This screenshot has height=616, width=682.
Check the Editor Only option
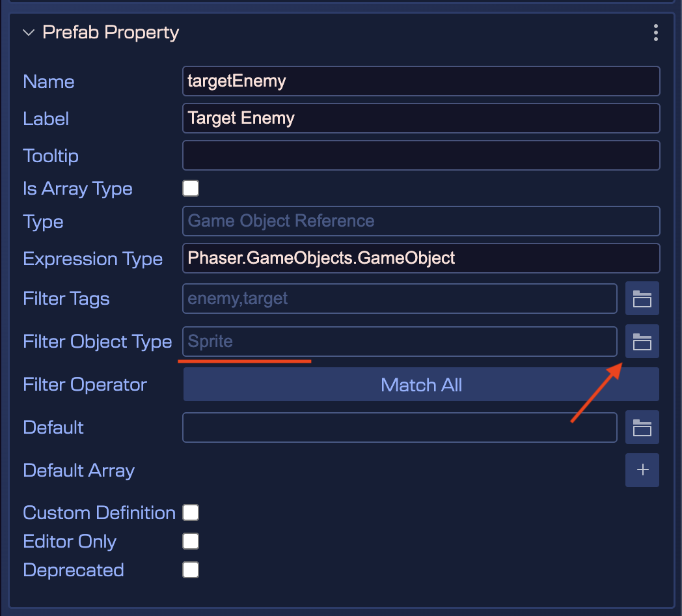[x=191, y=541]
